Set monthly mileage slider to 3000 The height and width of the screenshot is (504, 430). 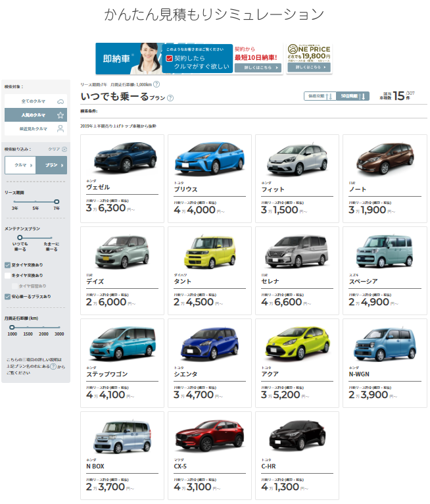pyautogui.click(x=59, y=327)
